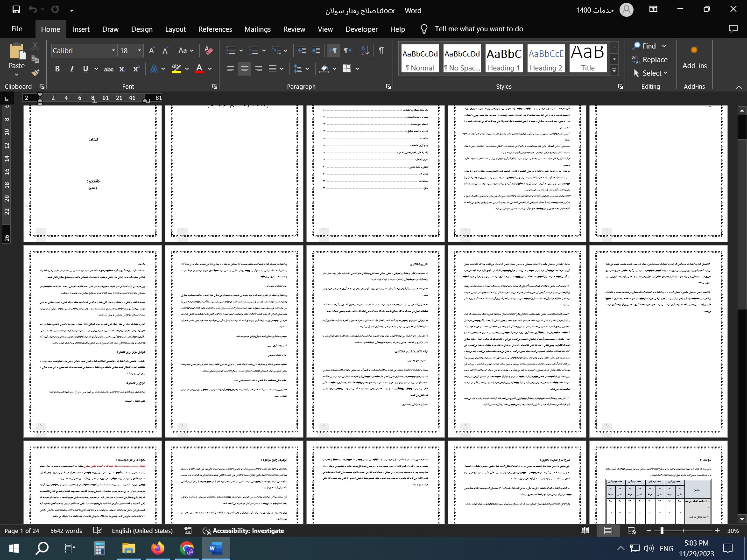Viewport: 747px width, 560px height.
Task: Click the Clear All Formatting icon
Action: pos(209,50)
